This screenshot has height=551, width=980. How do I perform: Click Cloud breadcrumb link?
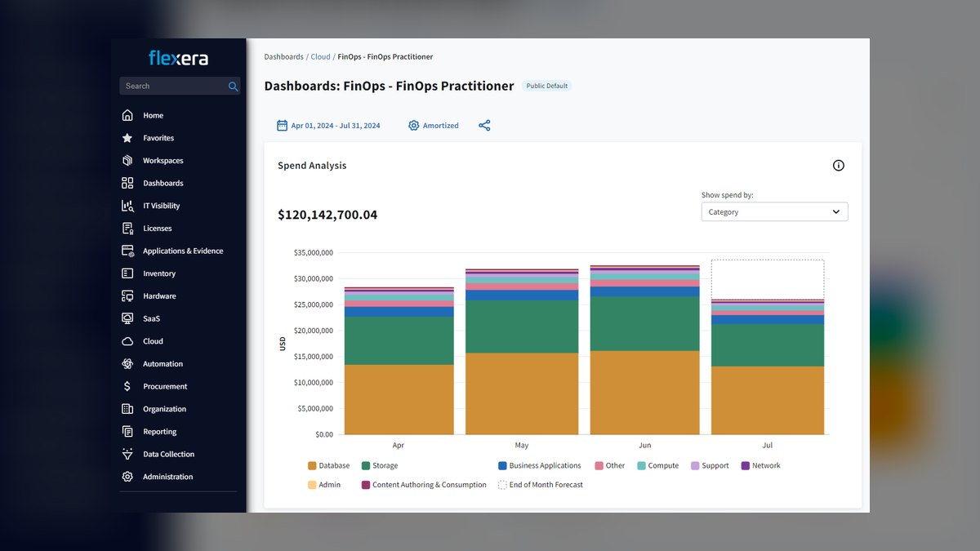click(320, 57)
